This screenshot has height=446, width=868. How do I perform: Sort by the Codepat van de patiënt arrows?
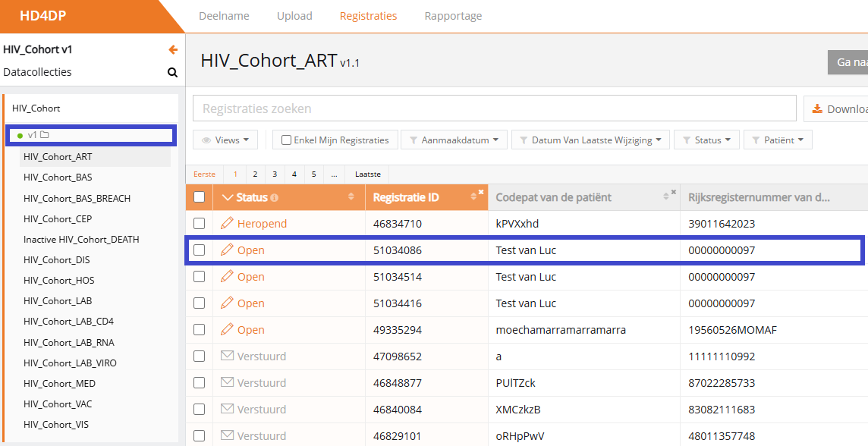(x=666, y=198)
